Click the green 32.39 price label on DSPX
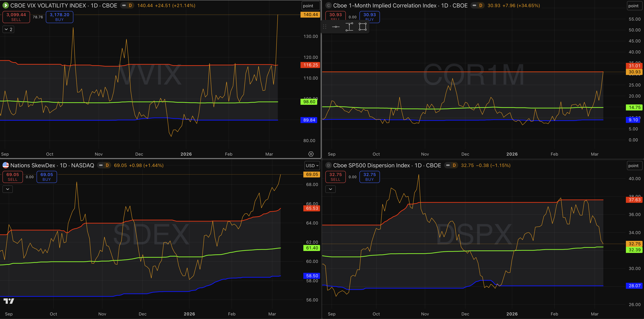The image size is (644, 319). click(634, 250)
